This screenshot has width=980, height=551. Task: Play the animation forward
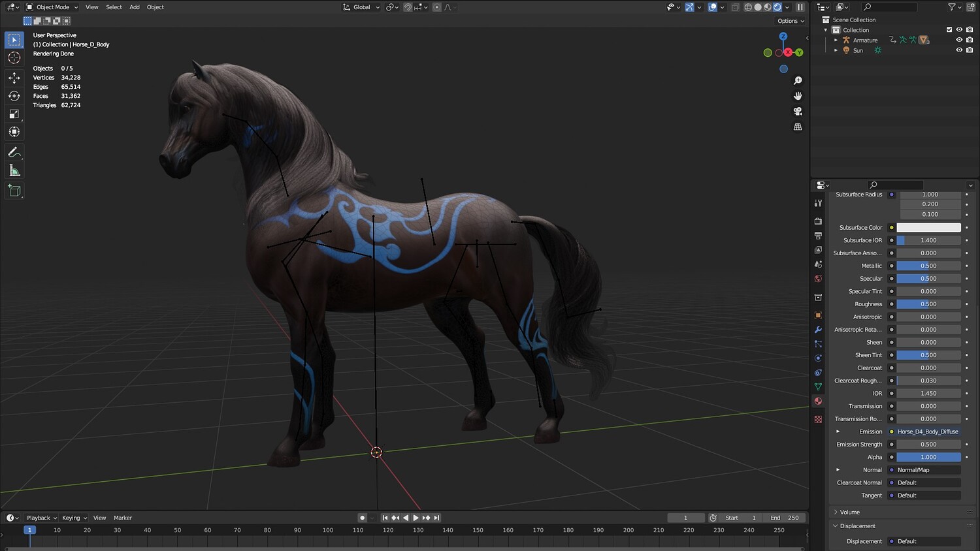416,518
